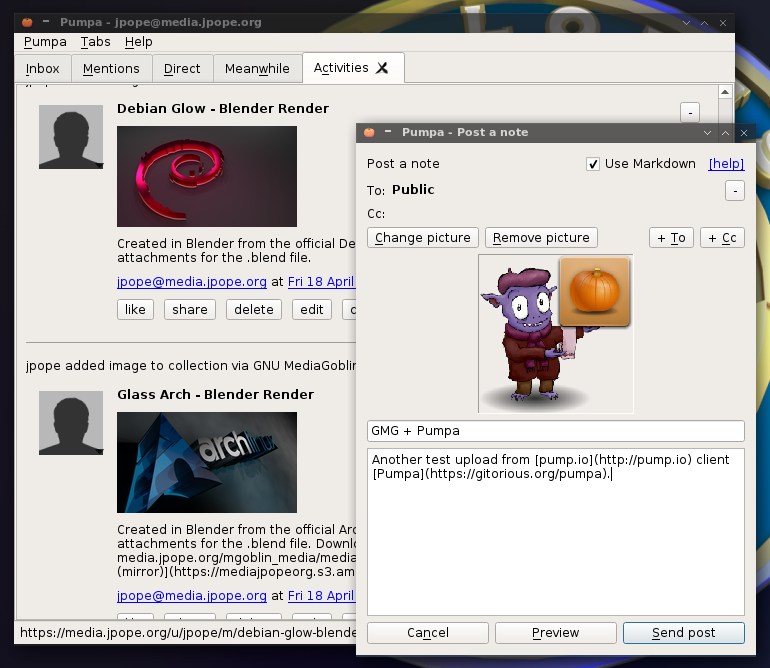Open Fri 18 April date link under Debian Glow
Viewport: 770px width, 668px height.
(x=321, y=281)
